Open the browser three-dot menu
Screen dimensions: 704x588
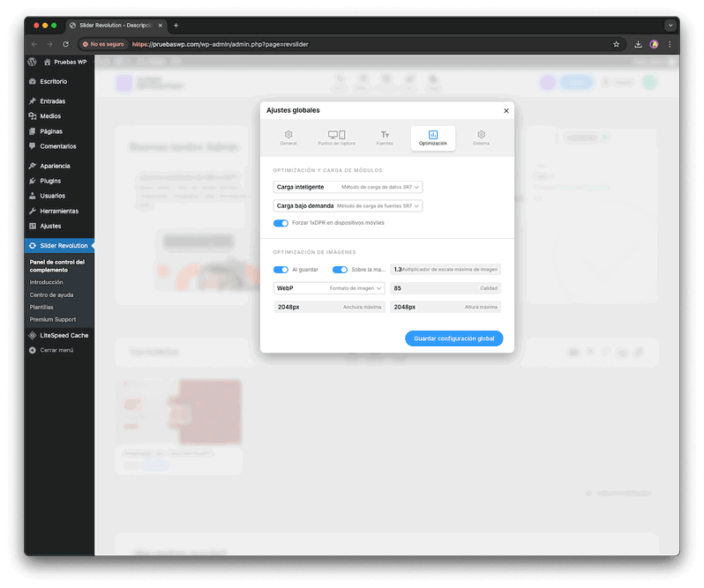[x=670, y=44]
